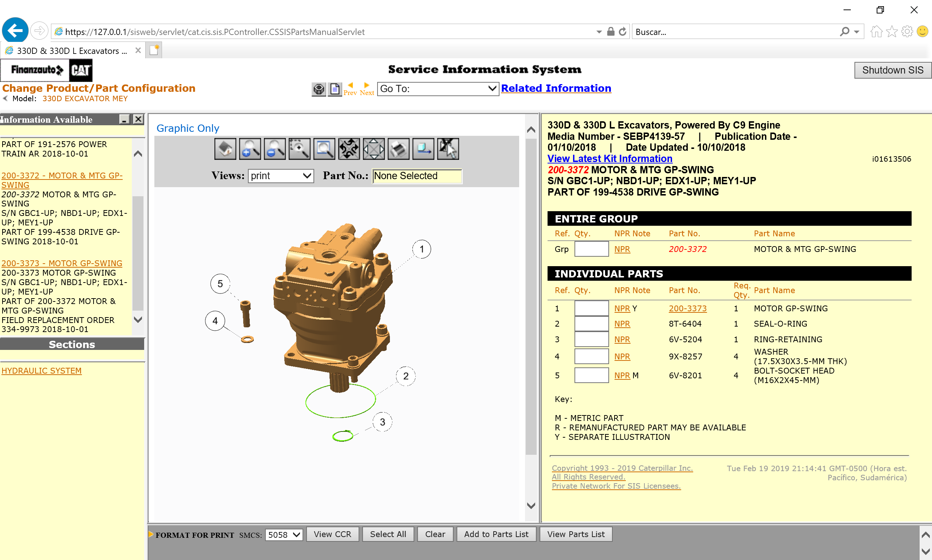Viewport: 932px width, 560px height.
Task: Click the home view icon in graphic toolbar
Action: 225,149
